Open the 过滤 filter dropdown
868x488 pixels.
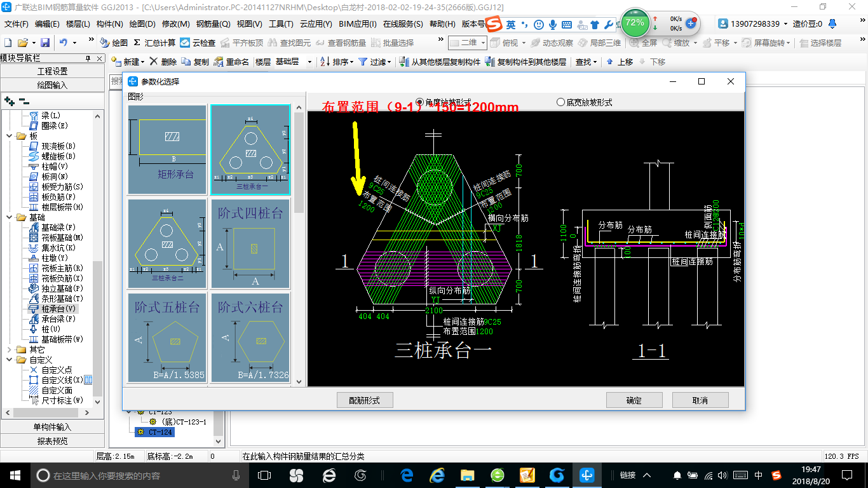click(376, 62)
